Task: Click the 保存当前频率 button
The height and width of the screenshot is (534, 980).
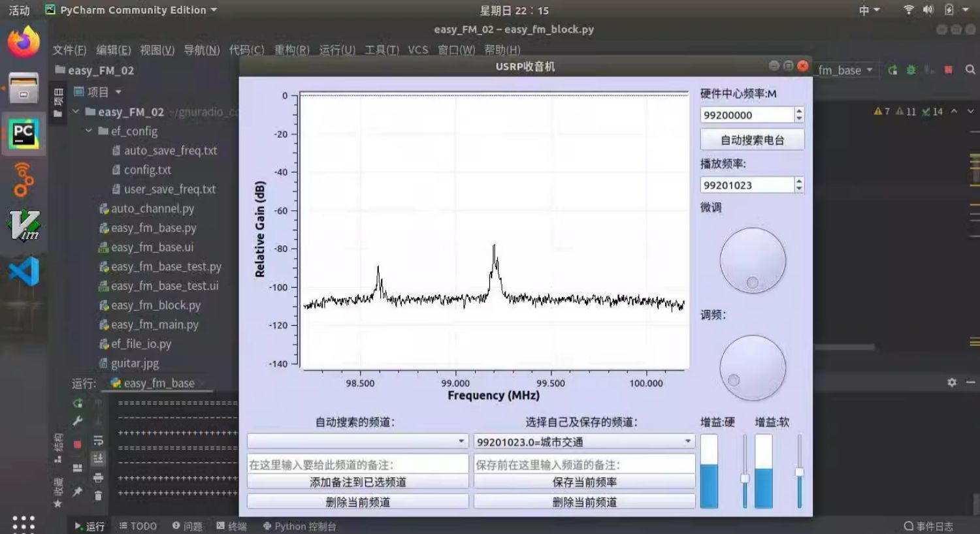Action: click(584, 482)
